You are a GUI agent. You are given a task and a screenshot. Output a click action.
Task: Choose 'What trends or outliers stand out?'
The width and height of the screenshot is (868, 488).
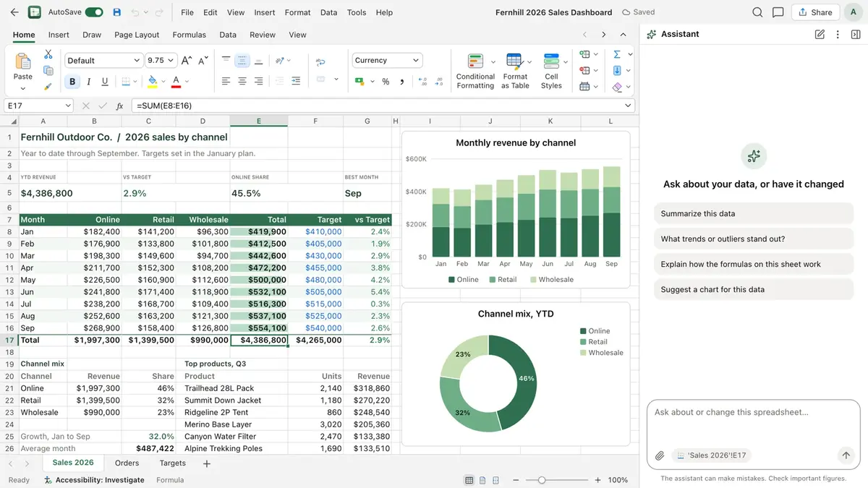pos(753,239)
